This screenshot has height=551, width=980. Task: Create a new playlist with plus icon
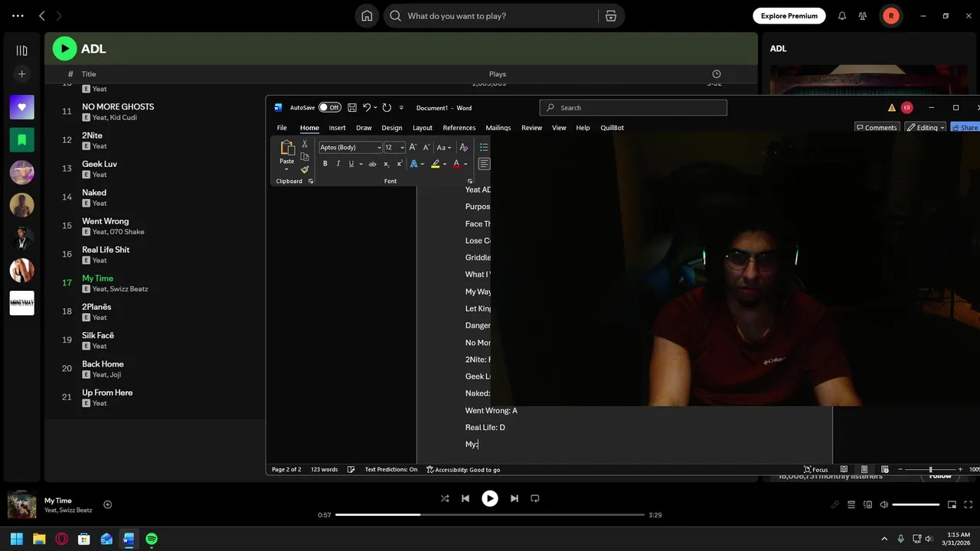point(21,74)
